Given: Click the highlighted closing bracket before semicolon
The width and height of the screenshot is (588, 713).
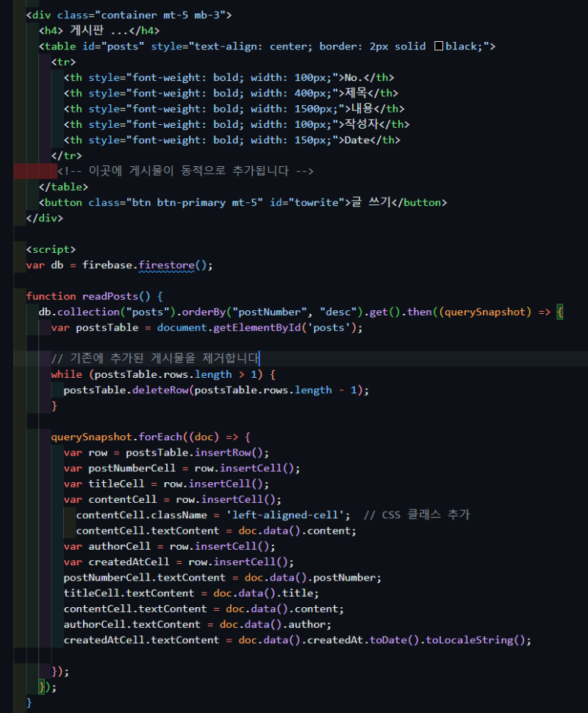Looking at the screenshot, I should 42,687.
